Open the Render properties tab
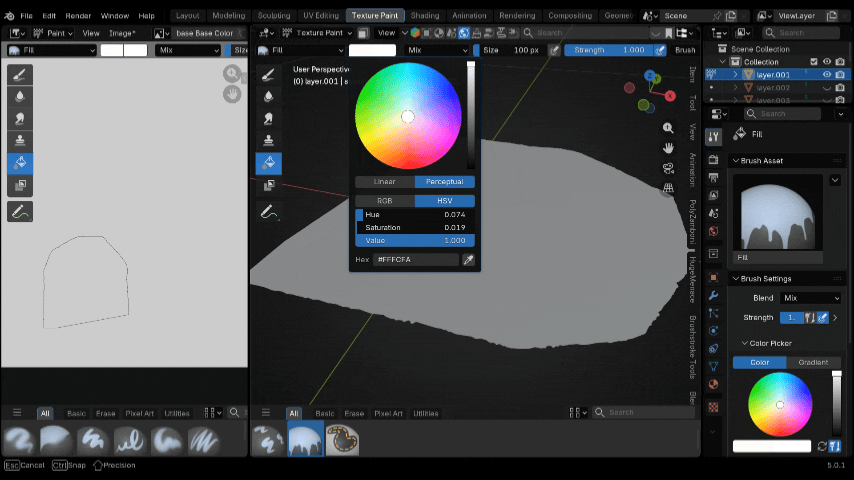Viewport: 854px width, 480px height. tap(713, 160)
